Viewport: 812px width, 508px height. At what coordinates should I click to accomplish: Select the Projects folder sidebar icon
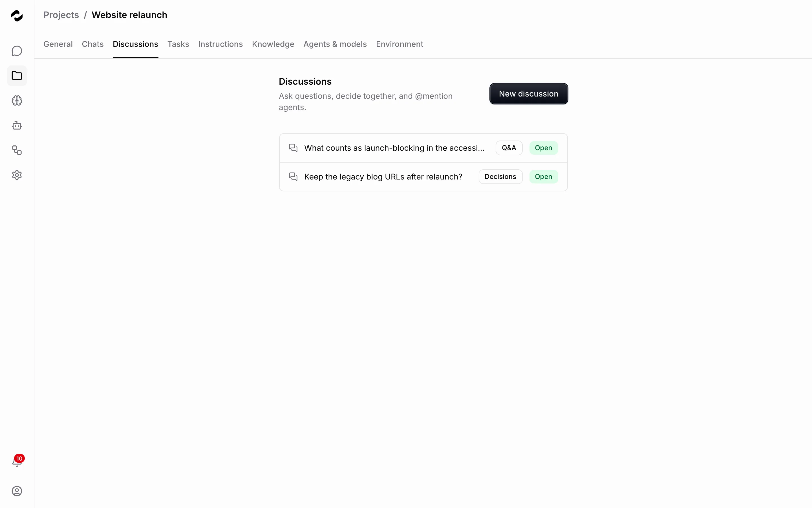[17, 76]
